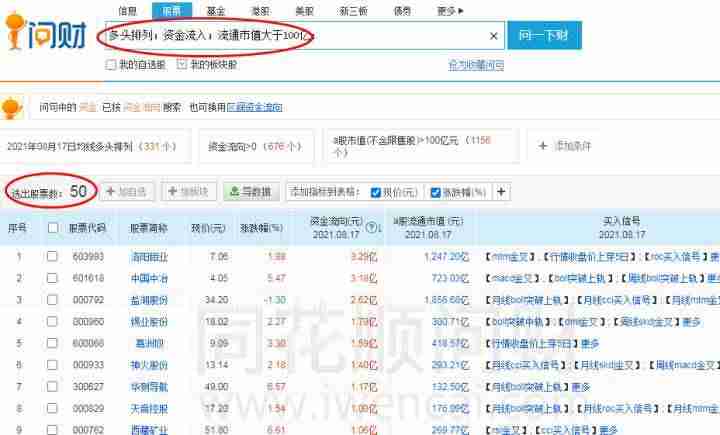Open the save-question link below the search button
This screenshot has height=435, width=720.
pos(476,65)
